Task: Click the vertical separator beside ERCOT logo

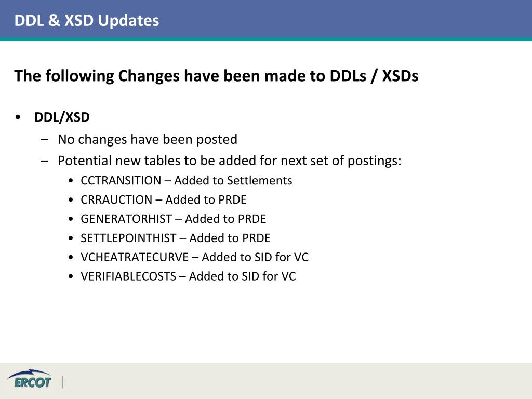Action: (62, 382)
